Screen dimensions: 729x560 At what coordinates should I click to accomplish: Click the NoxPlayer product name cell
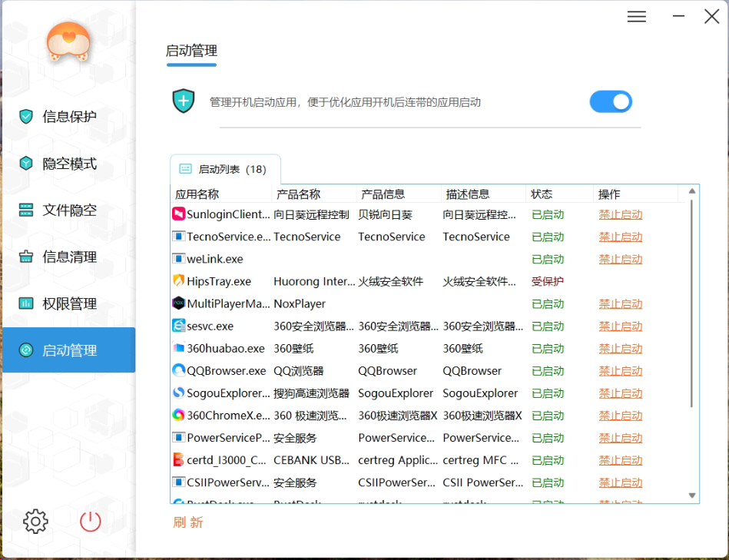coord(300,303)
